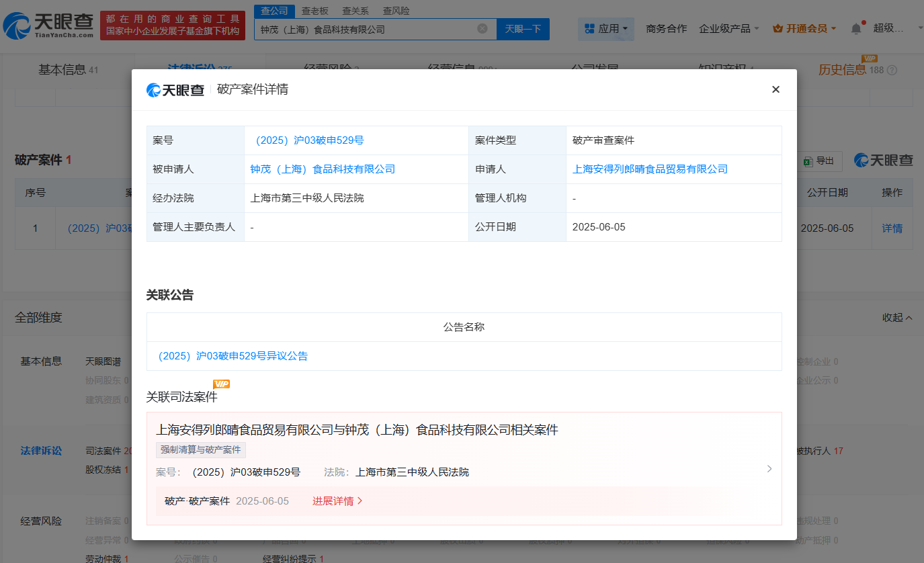Clear the search box text
The width and height of the screenshot is (924, 563).
pyautogui.click(x=482, y=29)
